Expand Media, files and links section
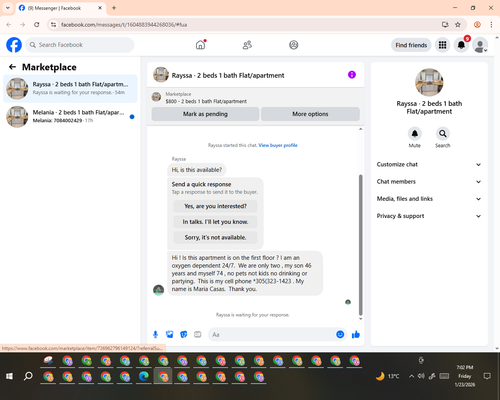500x400 pixels. point(429,199)
